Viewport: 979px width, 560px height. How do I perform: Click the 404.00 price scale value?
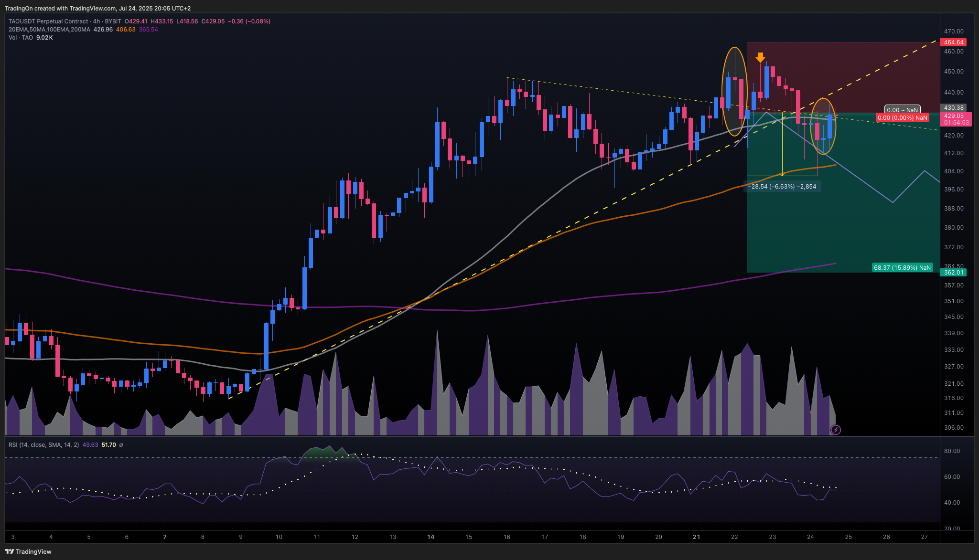pos(954,171)
